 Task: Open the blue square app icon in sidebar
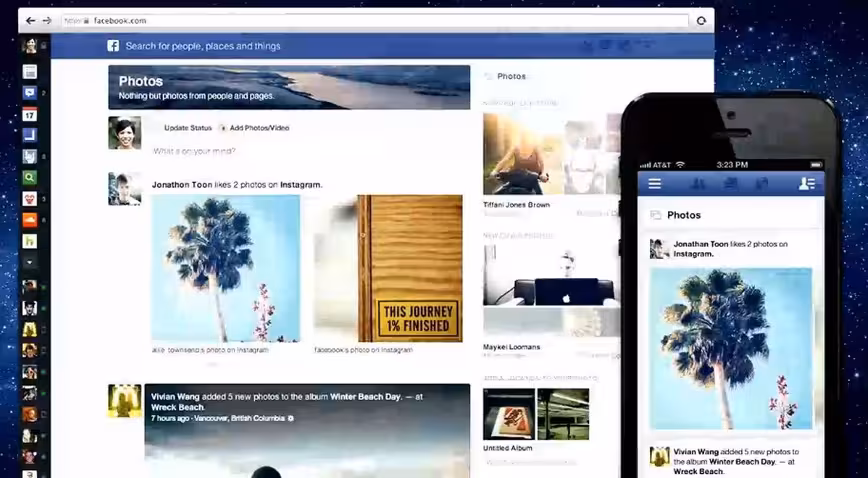29,135
